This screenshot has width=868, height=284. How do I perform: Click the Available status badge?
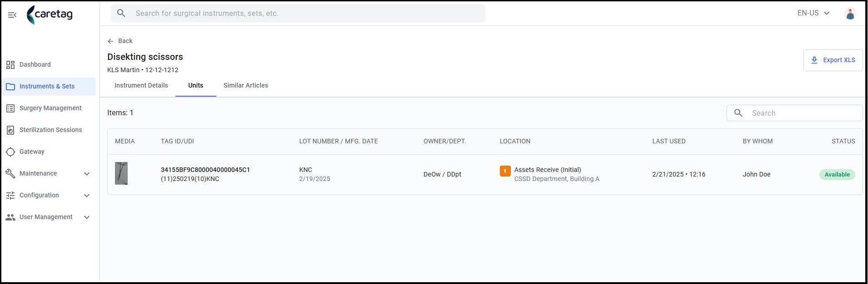click(837, 175)
